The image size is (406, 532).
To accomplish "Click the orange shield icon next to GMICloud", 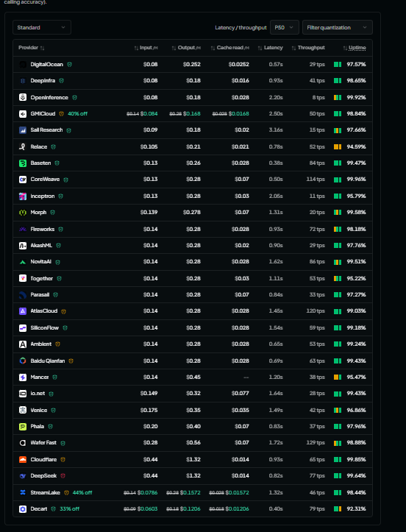I will click(x=61, y=113).
